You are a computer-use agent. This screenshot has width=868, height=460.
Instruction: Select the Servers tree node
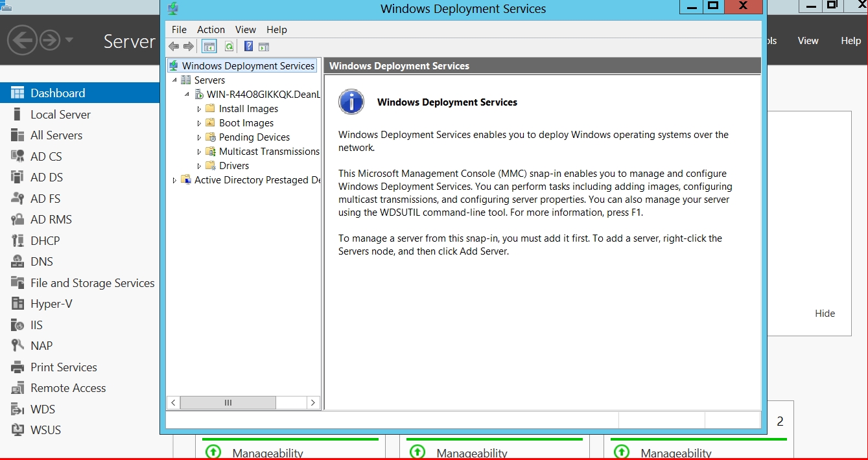click(x=209, y=80)
